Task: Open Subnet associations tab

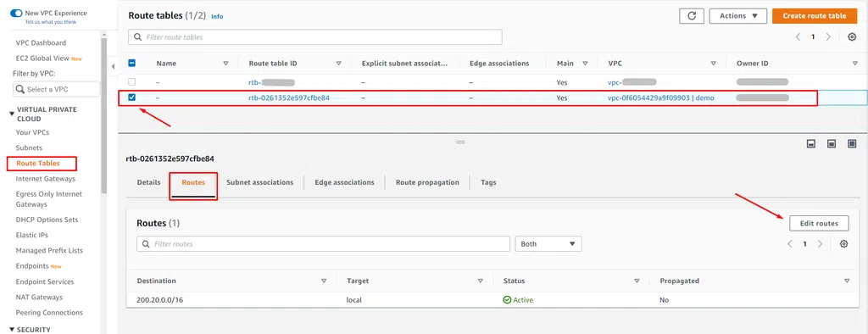Action: pyautogui.click(x=259, y=182)
